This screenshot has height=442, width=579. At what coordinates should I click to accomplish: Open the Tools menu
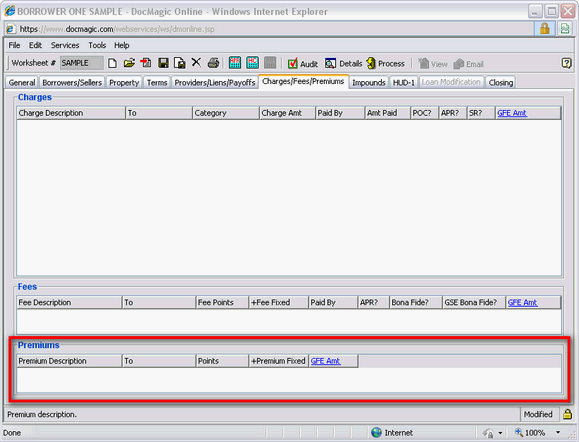click(x=97, y=45)
